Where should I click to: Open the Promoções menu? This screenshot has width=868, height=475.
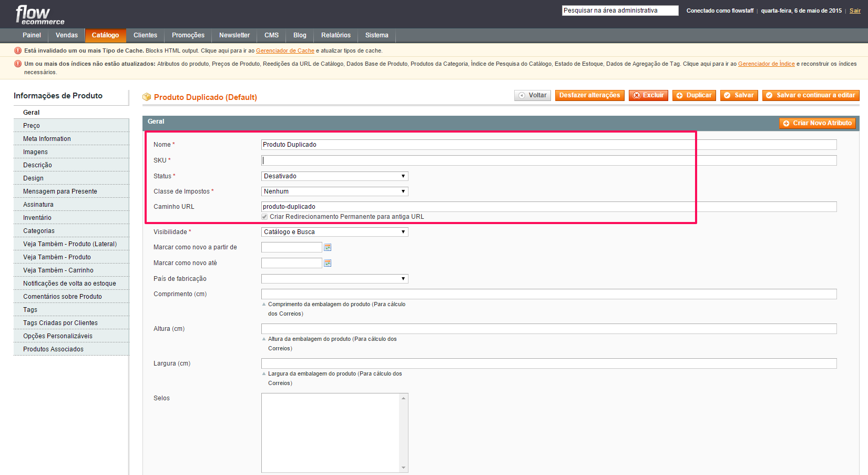click(188, 35)
